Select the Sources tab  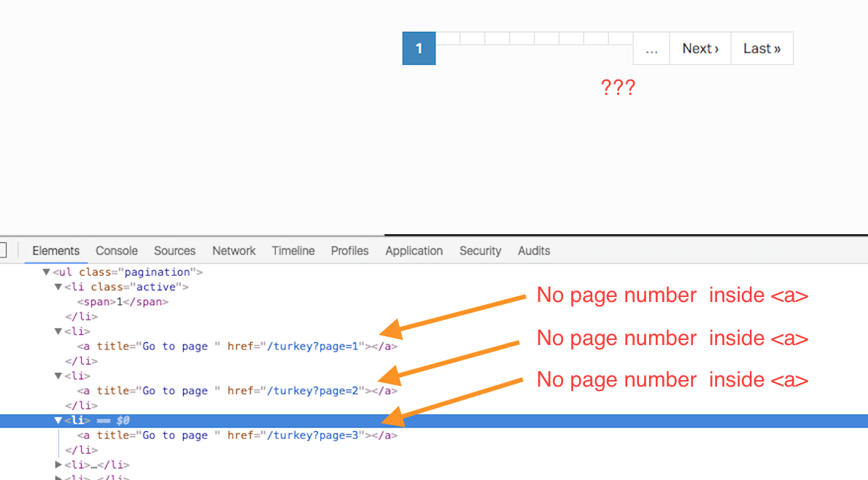click(174, 251)
